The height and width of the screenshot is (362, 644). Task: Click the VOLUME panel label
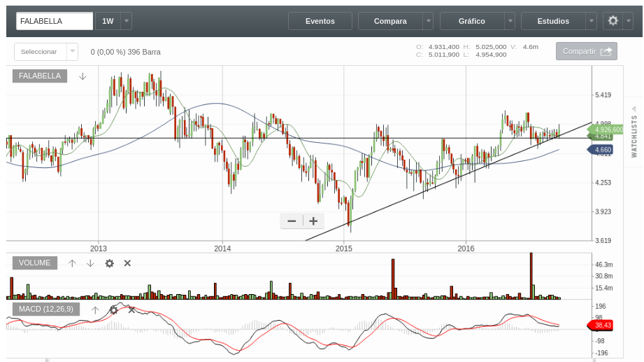click(x=35, y=263)
